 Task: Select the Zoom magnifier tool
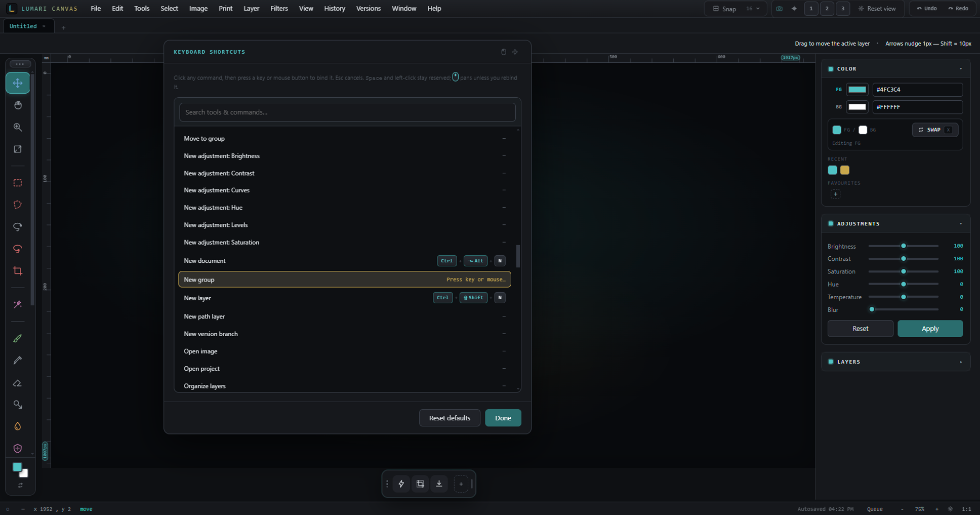point(18,127)
